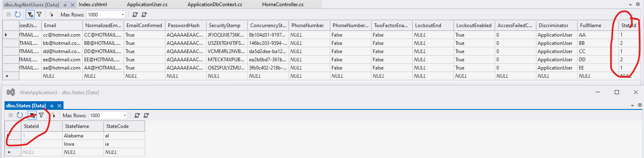The width and height of the screenshot is (644, 158).
Task: Click the StateId column header in dbo.States
Action: click(42, 126)
